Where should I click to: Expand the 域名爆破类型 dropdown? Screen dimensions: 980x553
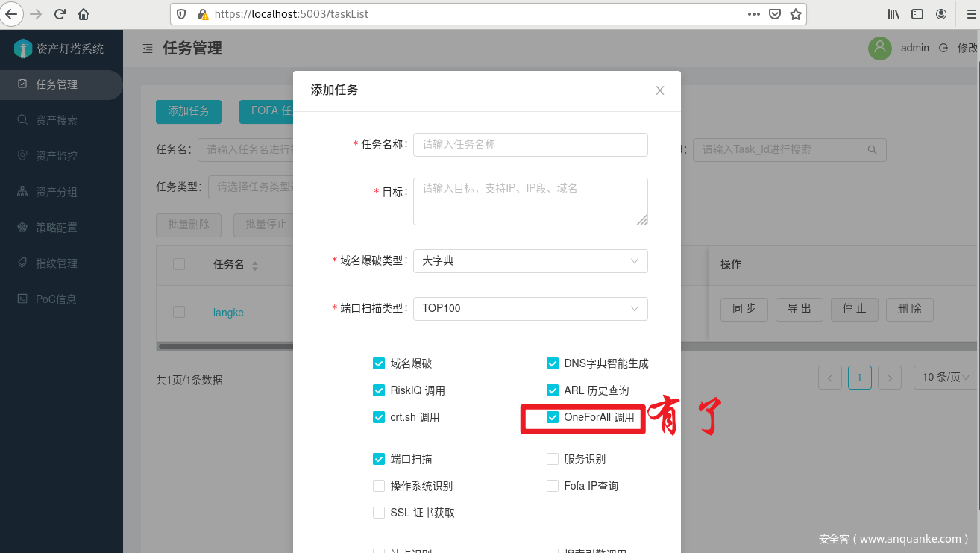530,261
